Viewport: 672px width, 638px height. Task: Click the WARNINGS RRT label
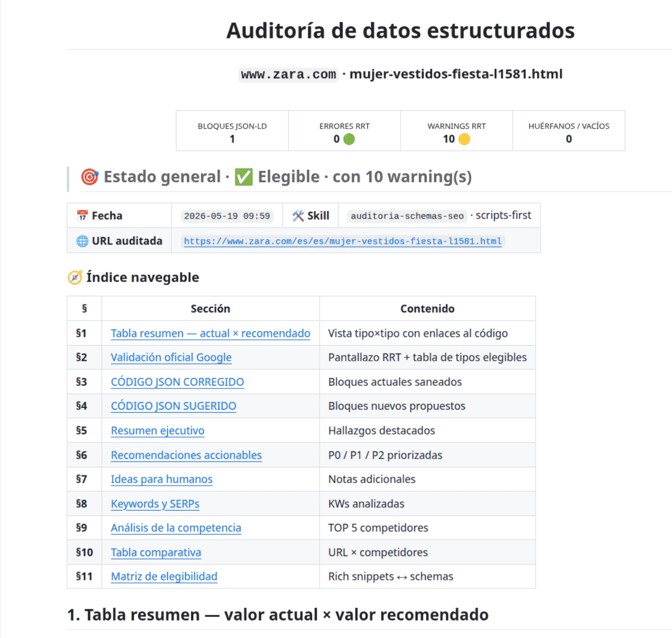pyautogui.click(x=457, y=126)
